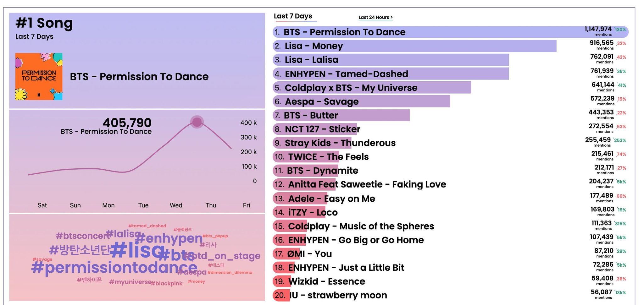
Task: Click the Permission To Dance album cover
Action: click(39, 77)
